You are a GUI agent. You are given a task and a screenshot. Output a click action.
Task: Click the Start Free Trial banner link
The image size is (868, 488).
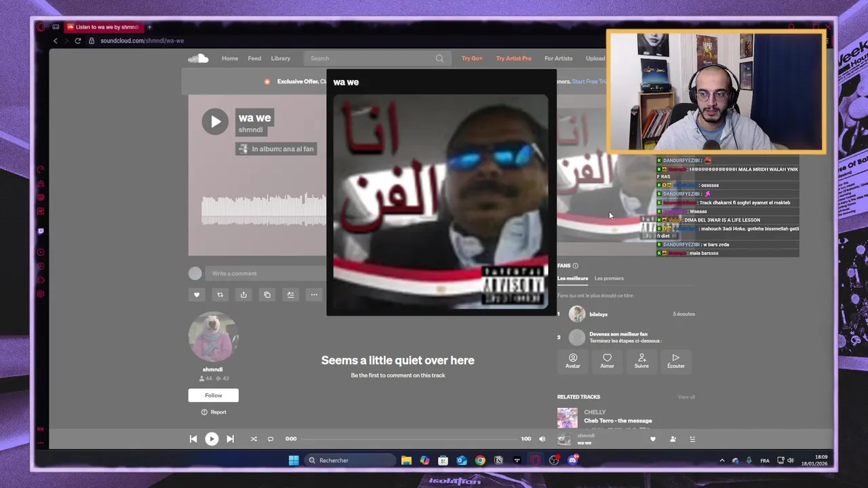589,81
